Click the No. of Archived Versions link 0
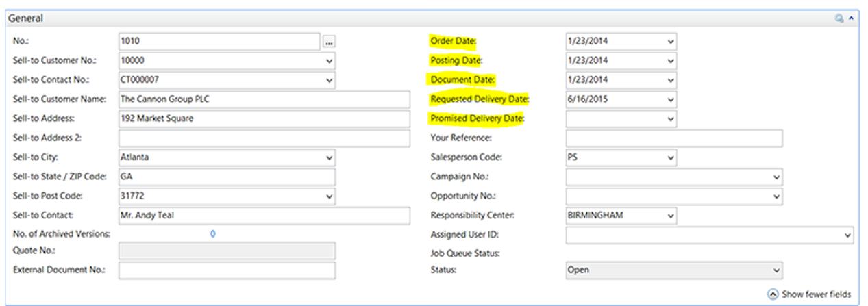868x306 pixels. (212, 234)
